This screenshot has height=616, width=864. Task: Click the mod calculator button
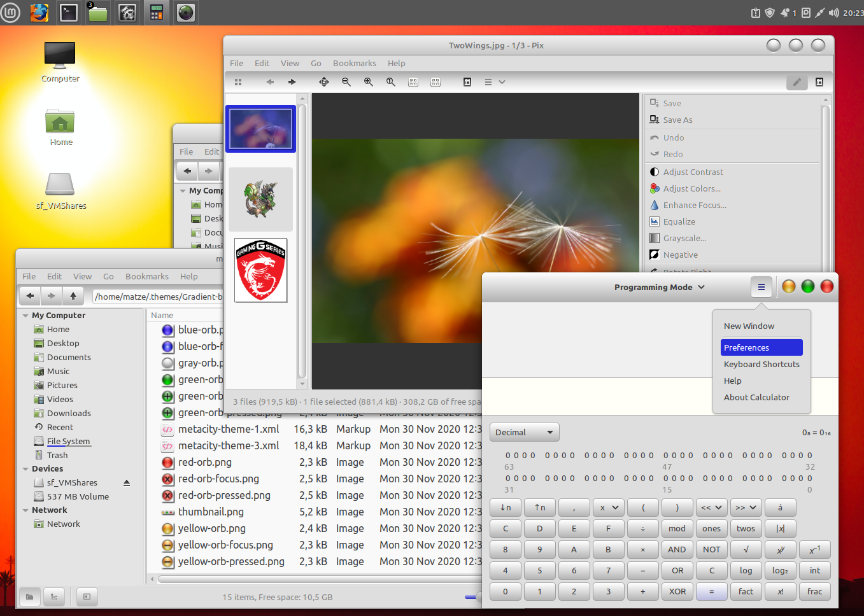tap(677, 528)
